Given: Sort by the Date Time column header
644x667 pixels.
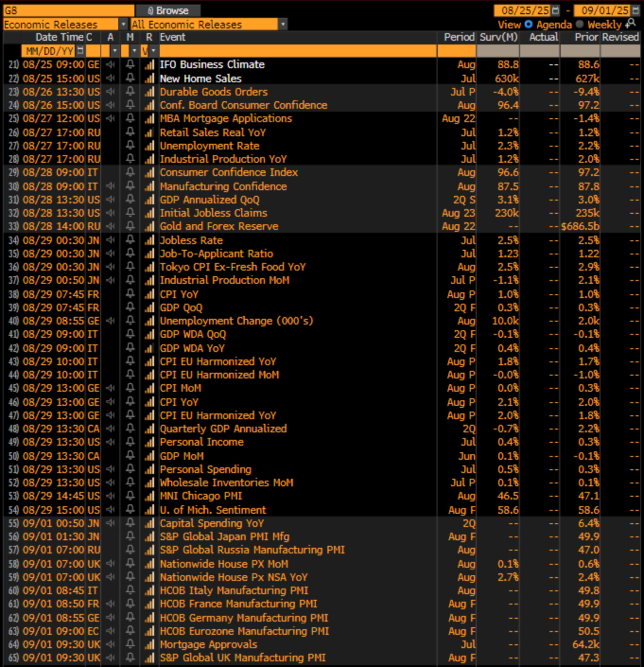Looking at the screenshot, I should click(60, 37).
